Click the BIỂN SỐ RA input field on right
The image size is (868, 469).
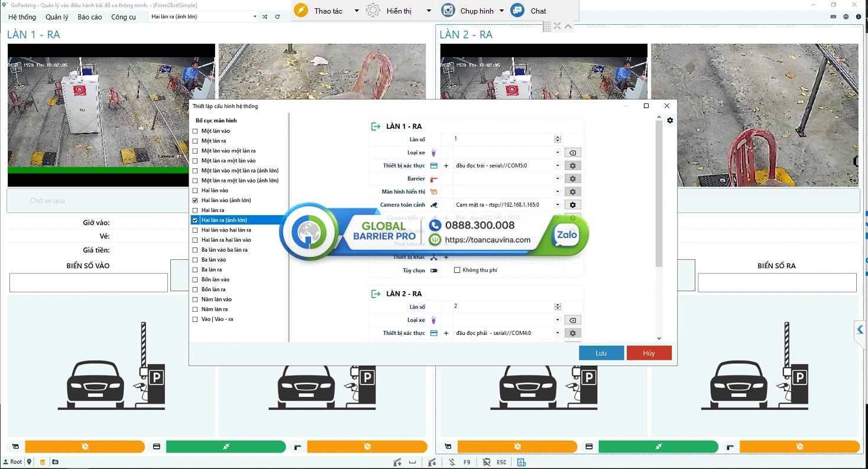point(777,282)
